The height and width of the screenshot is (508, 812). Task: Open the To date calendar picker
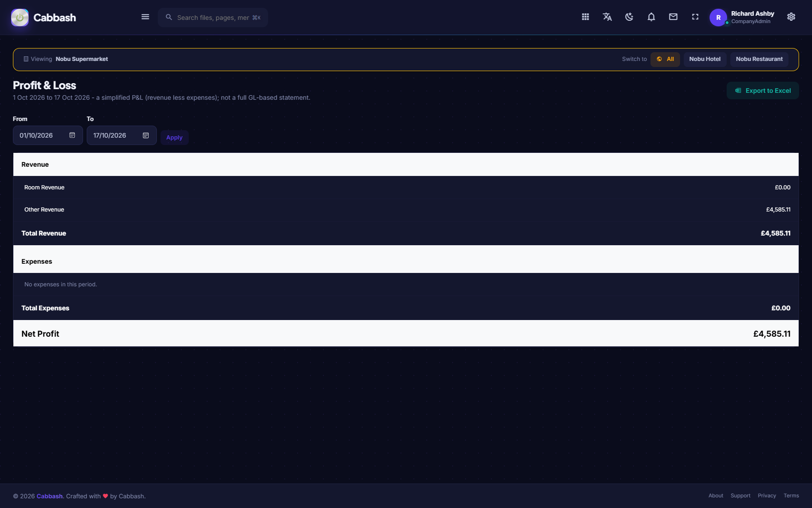click(x=146, y=135)
